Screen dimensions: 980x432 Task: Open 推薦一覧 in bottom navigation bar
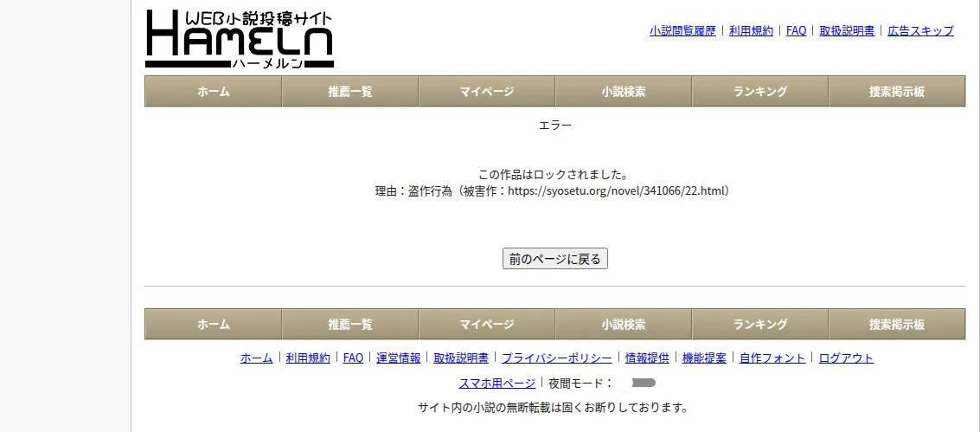pos(350,325)
